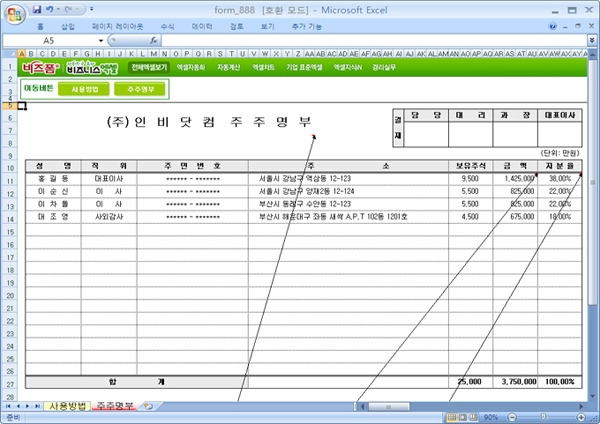Click the 90% zoom level
Viewport: 600px width, 424px height.
point(491,417)
